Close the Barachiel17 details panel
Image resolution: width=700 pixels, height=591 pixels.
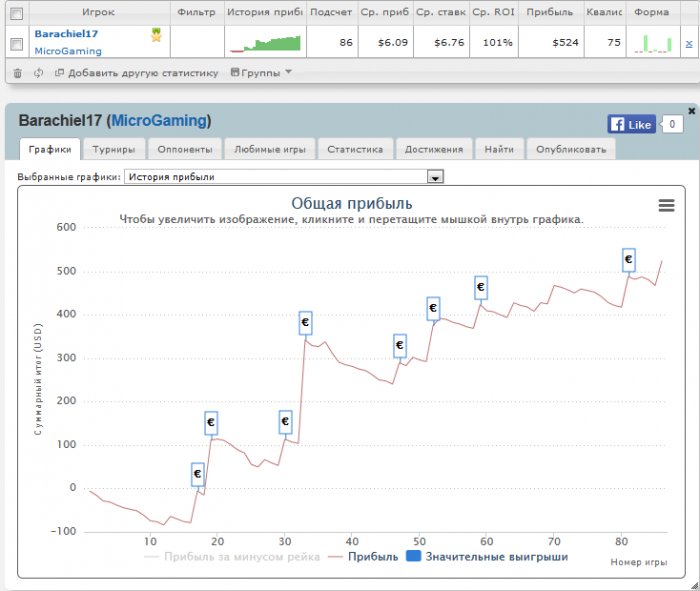pyautogui.click(x=691, y=110)
